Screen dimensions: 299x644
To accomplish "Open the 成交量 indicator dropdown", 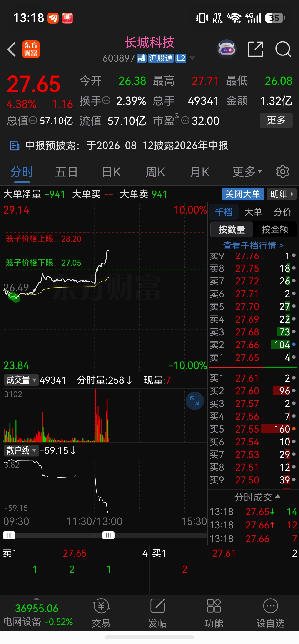I will [x=21, y=380].
